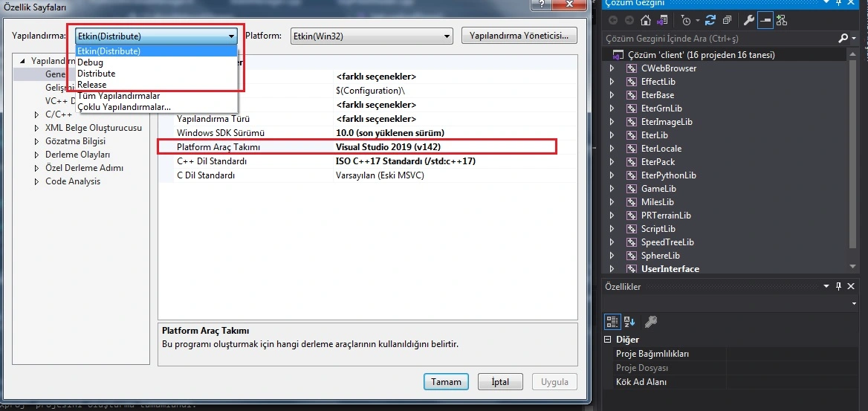Click the EffectLib project icon

pyautogui.click(x=631, y=82)
